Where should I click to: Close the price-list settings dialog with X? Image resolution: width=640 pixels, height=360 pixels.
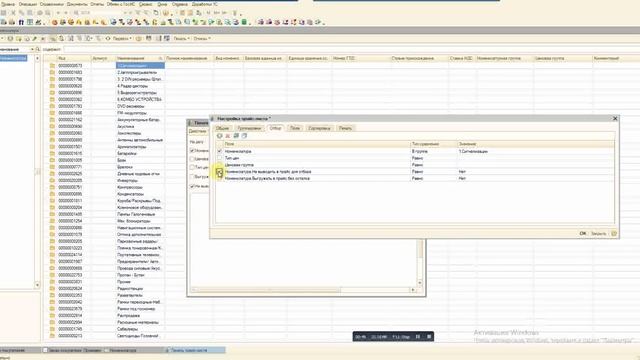[615, 118]
